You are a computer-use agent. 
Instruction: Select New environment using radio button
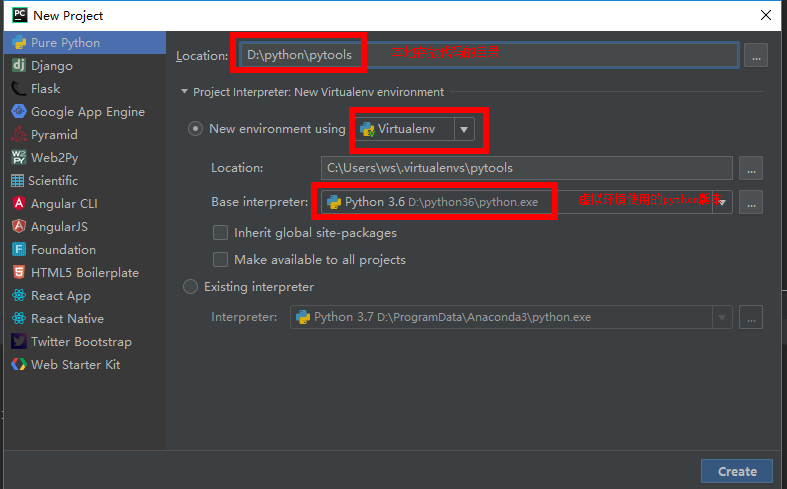tap(195, 129)
